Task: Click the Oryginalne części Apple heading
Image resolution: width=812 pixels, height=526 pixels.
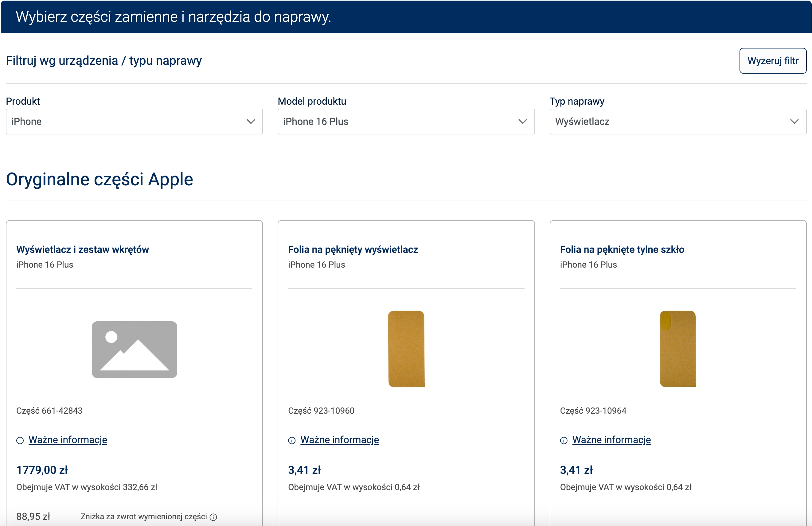Action: click(x=100, y=179)
